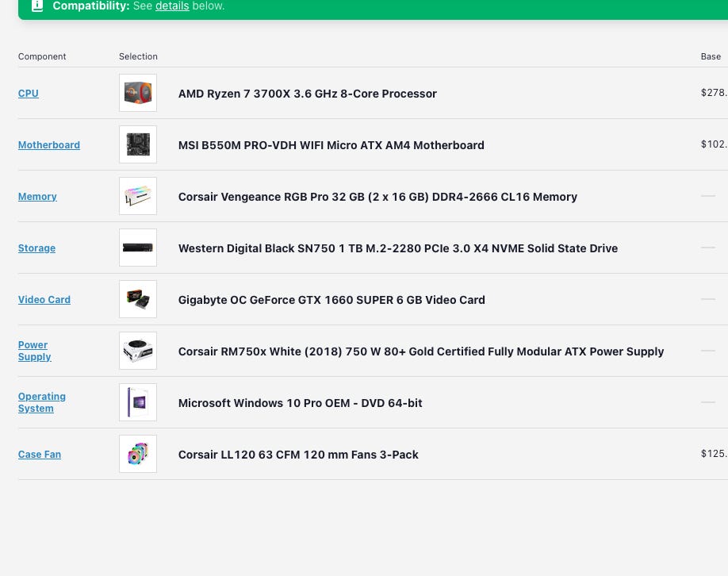728x576 pixels.
Task: Click the Gigabyte GTX 1660 SUPER thumbnail
Action: pyautogui.click(x=138, y=299)
